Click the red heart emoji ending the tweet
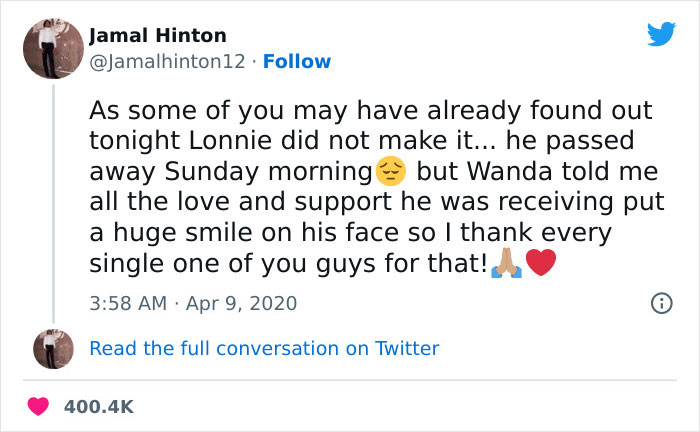The image size is (700, 432). (539, 266)
